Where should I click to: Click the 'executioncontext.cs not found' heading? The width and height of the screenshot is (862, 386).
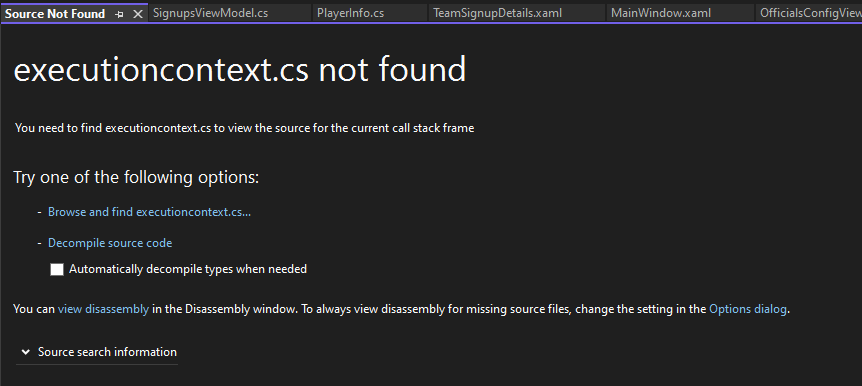[x=240, y=70]
